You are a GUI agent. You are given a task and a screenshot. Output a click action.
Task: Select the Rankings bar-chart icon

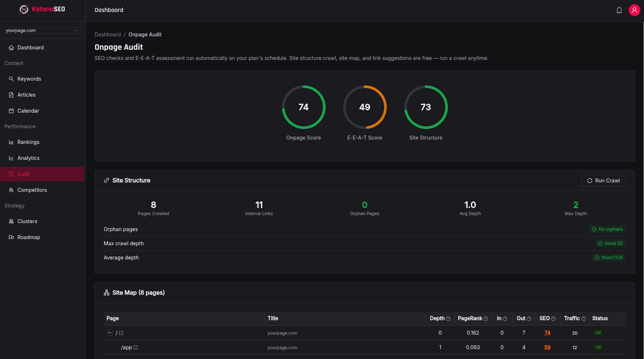point(11,142)
